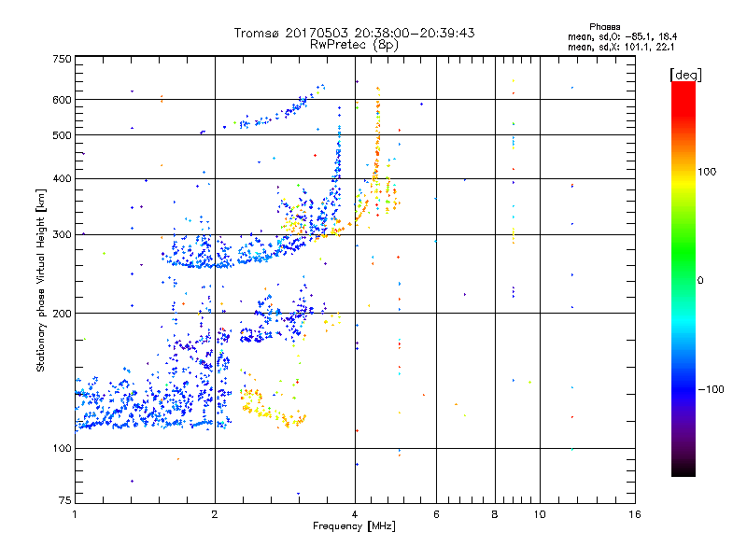Click the x-axis label '10'
Screen dimensions: 747x560
coord(540,514)
